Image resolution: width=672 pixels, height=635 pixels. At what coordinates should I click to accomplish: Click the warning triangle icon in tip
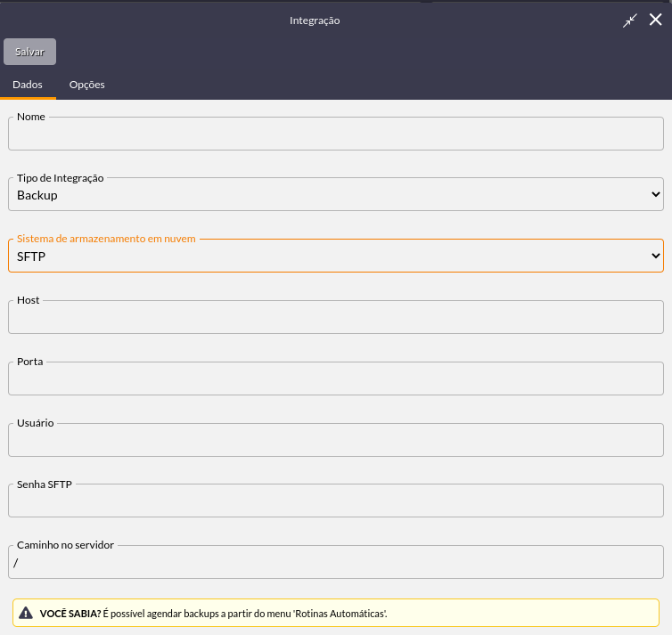26,613
